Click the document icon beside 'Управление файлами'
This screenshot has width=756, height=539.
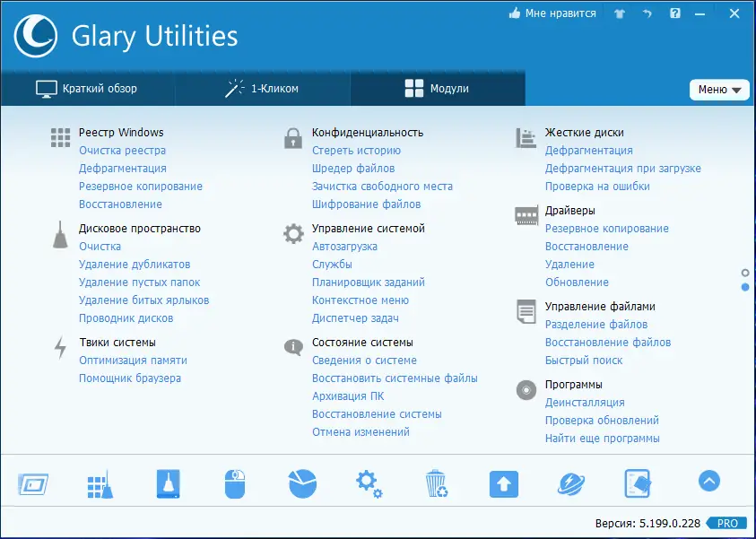pos(526,311)
